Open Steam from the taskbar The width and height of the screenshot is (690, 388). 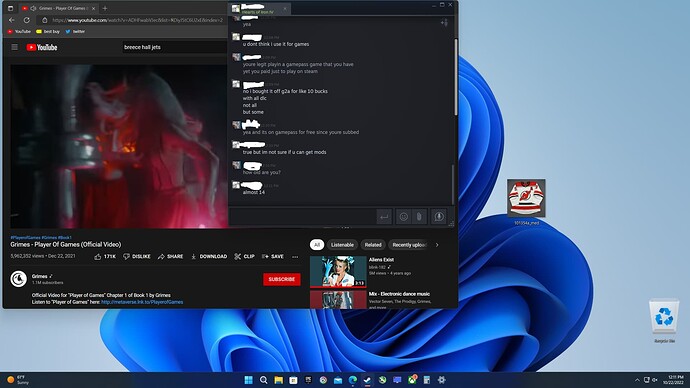367,380
